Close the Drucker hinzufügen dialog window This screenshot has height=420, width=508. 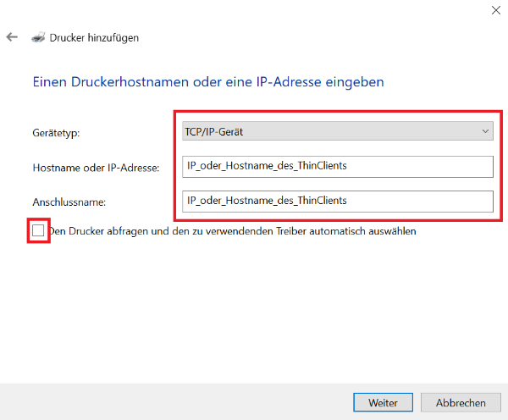[494, 9]
